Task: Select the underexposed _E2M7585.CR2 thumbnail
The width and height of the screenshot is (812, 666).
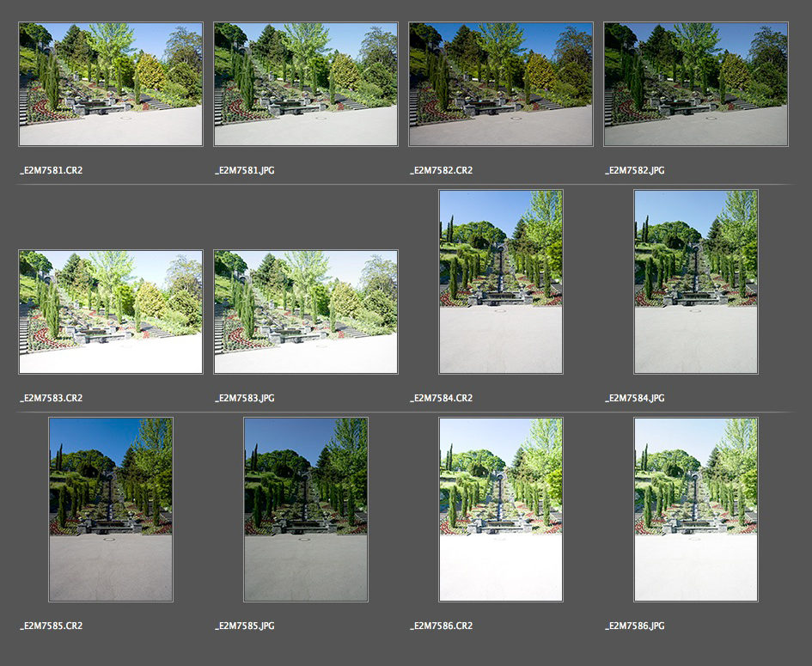Action: 111,510
